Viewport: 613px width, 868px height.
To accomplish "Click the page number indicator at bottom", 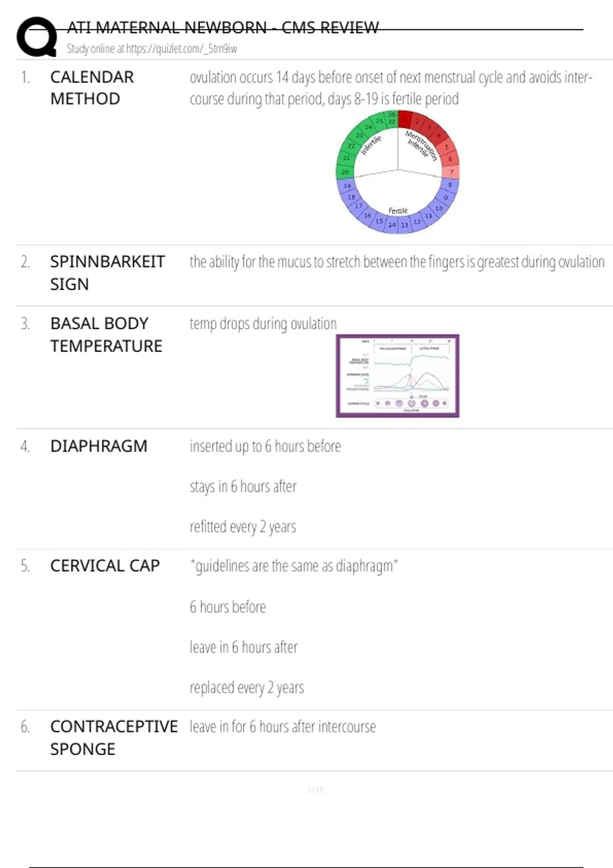I will coord(315,790).
